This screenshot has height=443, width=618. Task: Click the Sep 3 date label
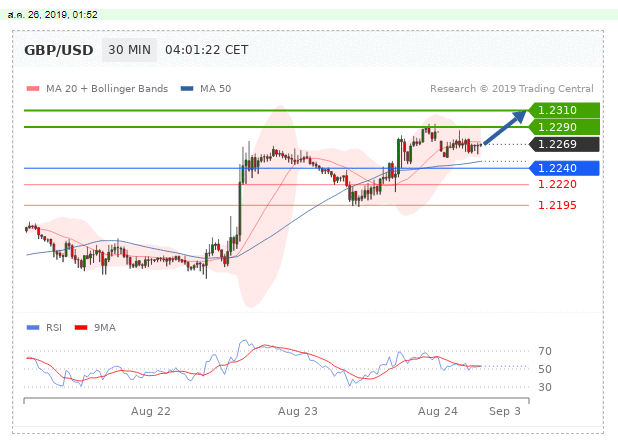(x=505, y=411)
